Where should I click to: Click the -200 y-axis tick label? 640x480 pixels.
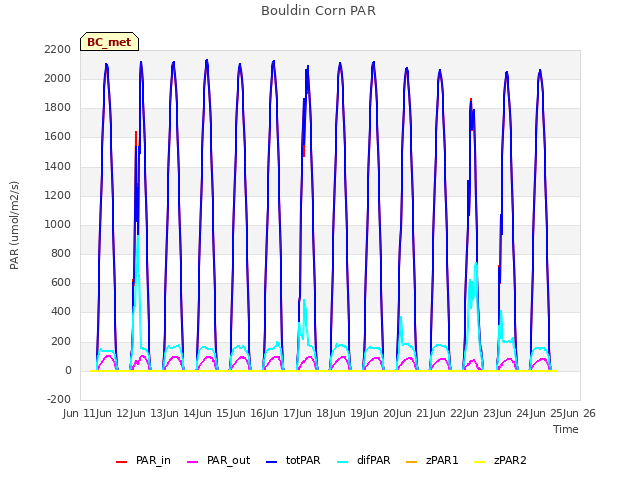click(59, 399)
